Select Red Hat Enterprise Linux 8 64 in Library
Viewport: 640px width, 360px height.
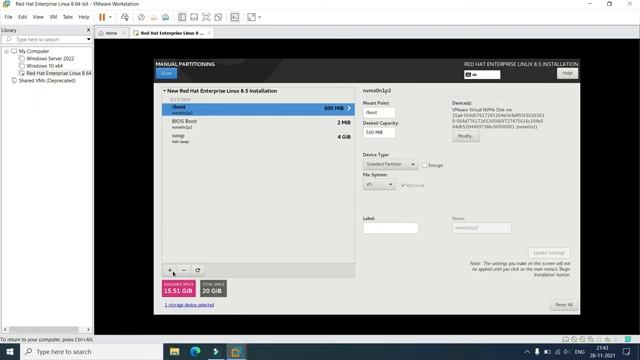click(59, 73)
